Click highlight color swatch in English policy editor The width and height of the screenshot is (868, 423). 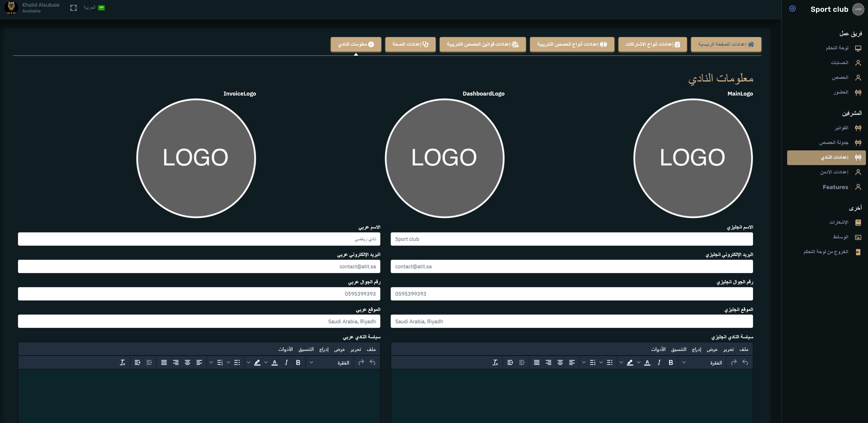click(629, 362)
